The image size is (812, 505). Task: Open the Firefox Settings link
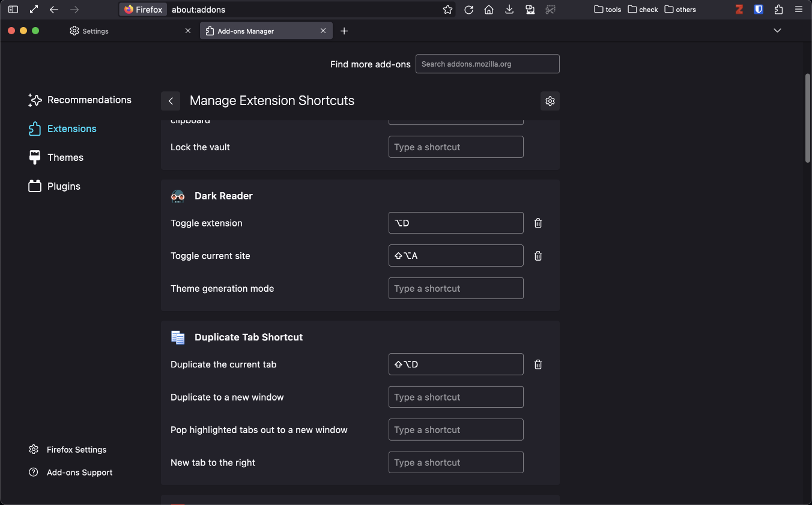click(x=76, y=450)
